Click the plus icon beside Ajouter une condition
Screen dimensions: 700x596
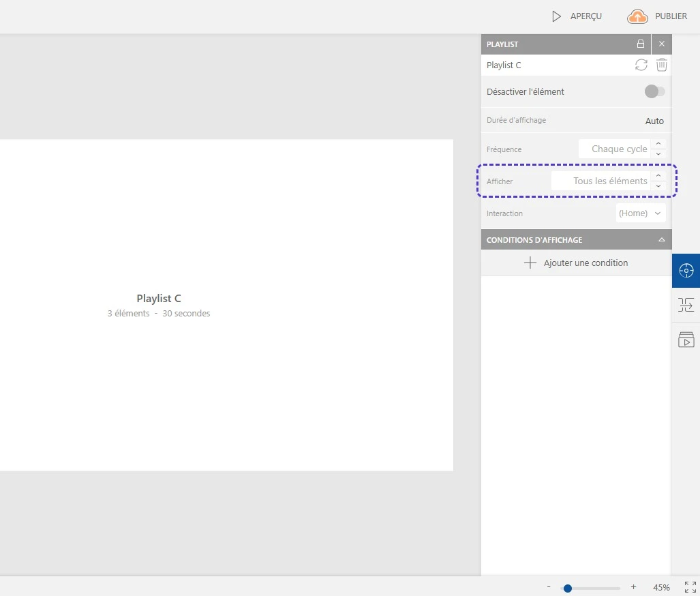[x=530, y=263]
